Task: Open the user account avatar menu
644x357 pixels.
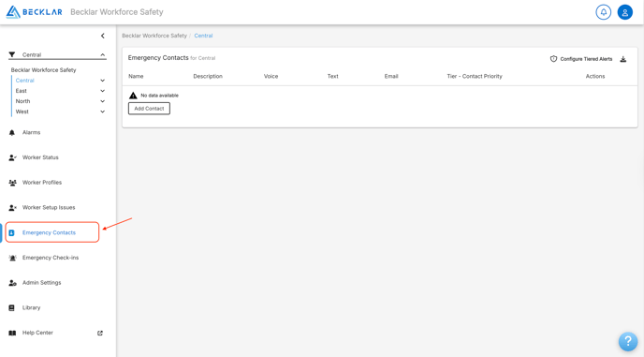Action: point(625,12)
